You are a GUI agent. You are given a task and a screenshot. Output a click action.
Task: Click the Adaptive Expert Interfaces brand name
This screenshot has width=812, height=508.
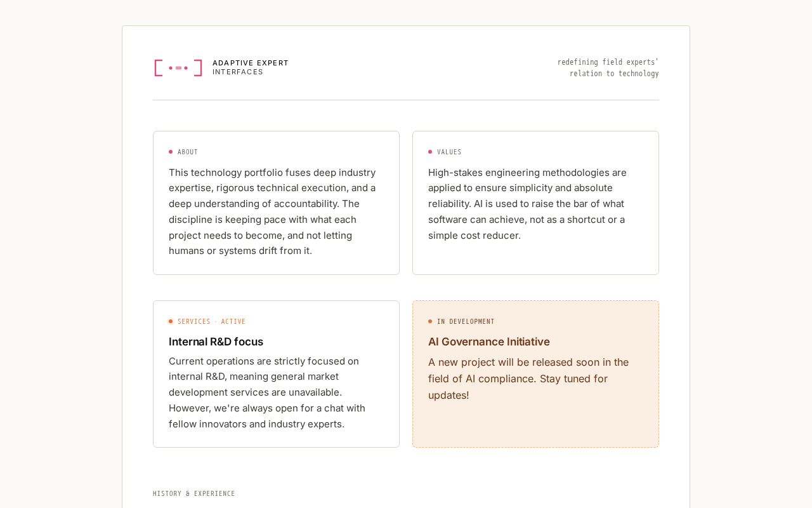[250, 67]
